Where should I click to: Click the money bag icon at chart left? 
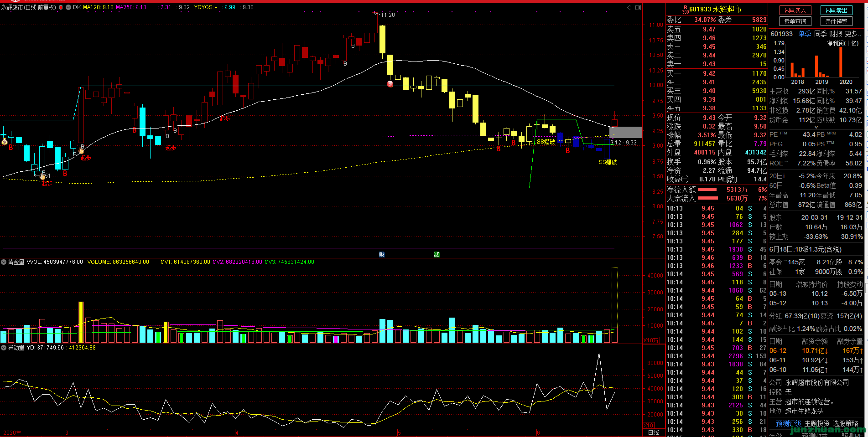point(4,142)
